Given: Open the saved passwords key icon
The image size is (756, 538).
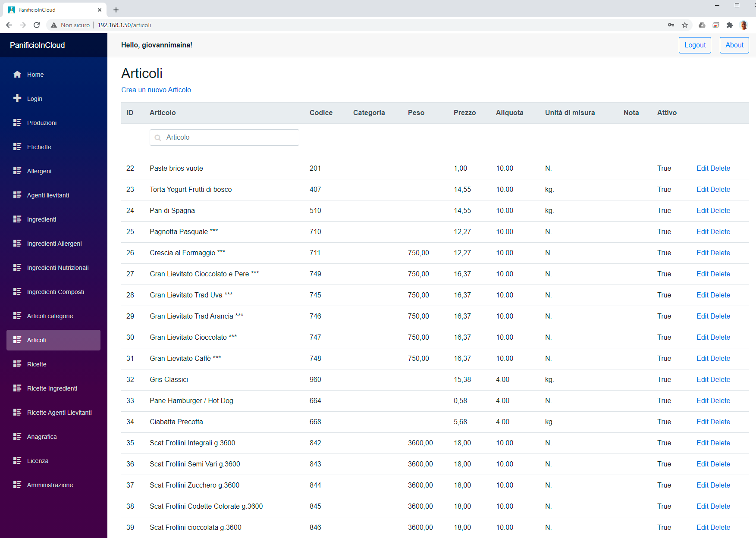Looking at the screenshot, I should [x=671, y=25].
